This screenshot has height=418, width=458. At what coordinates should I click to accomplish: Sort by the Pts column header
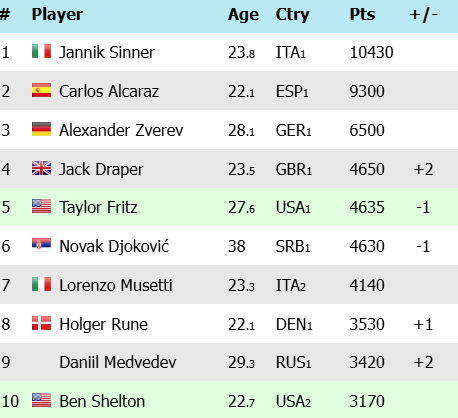coord(362,15)
